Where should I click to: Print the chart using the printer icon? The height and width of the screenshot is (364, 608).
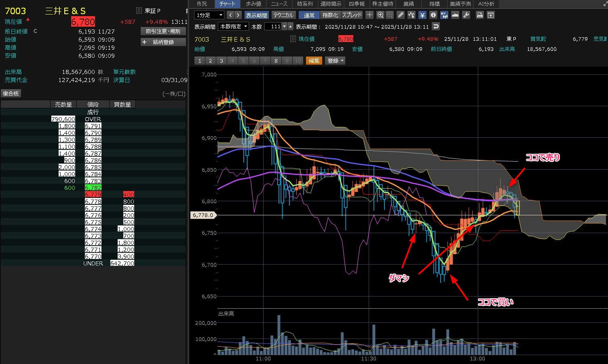point(479,15)
